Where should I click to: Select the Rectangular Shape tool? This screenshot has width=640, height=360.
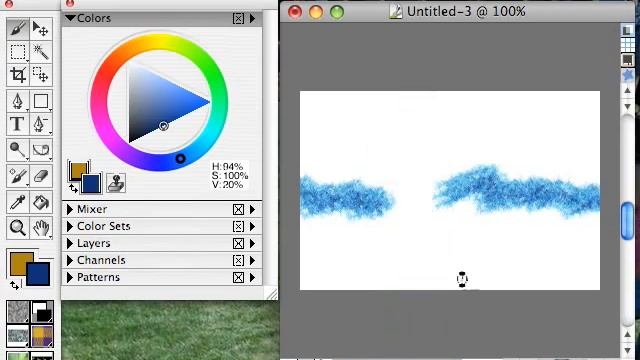tap(41, 101)
